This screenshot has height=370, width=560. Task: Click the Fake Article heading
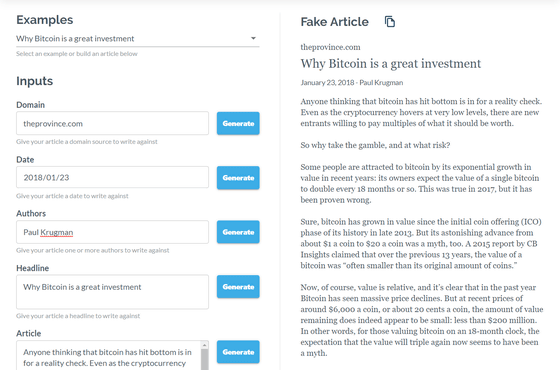[334, 22]
